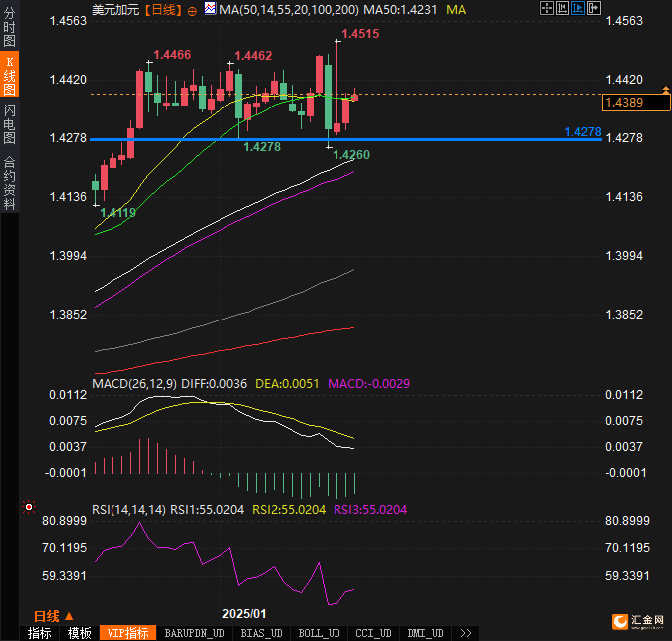The width and height of the screenshot is (672, 641).
Task: Click the 1.4466 high price marker
Action: 172,54
